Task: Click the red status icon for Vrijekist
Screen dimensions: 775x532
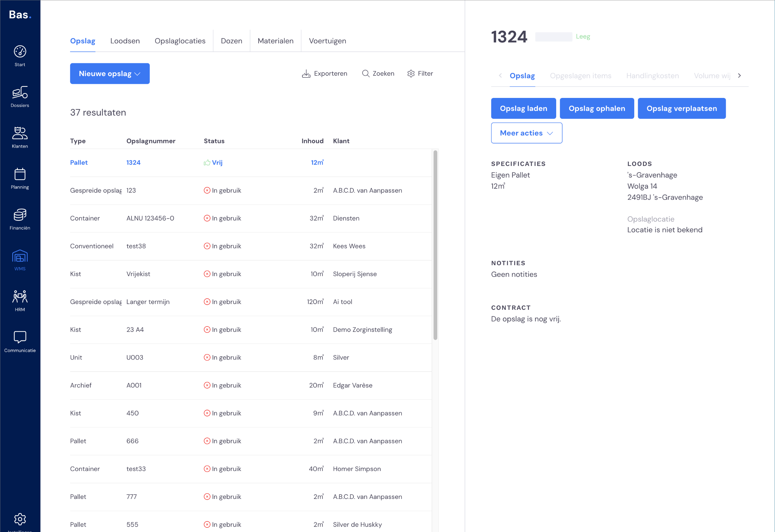Action: click(207, 274)
